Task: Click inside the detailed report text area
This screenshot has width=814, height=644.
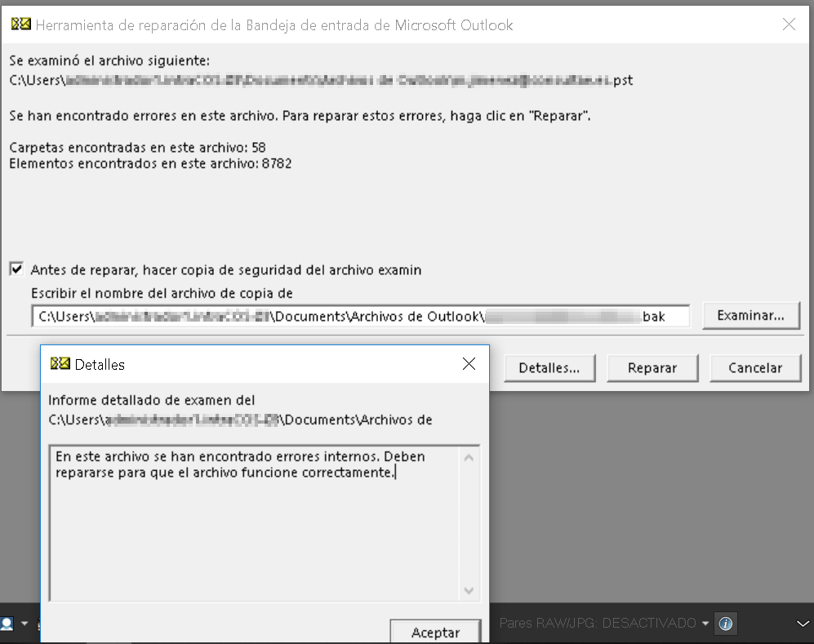Action: point(255,523)
